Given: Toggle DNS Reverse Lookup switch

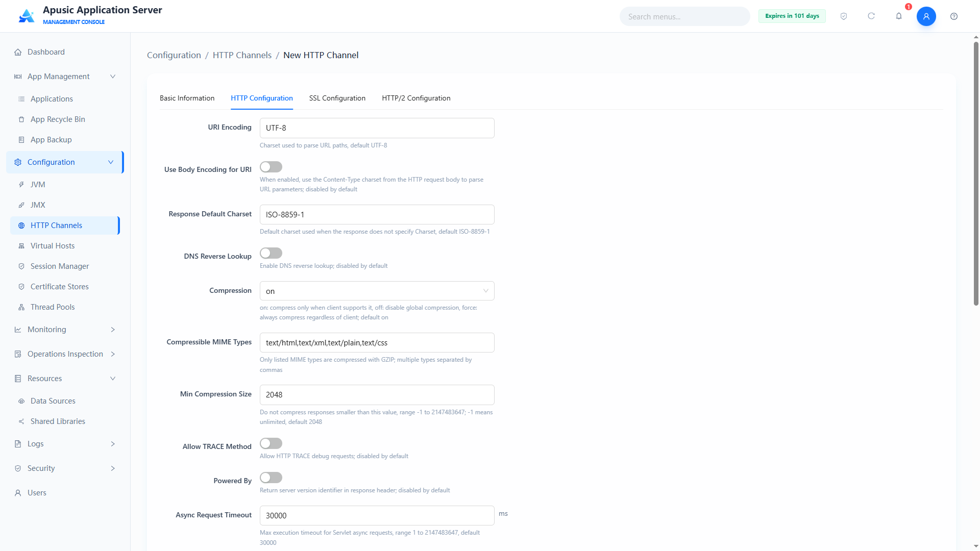Looking at the screenshot, I should pyautogui.click(x=271, y=253).
